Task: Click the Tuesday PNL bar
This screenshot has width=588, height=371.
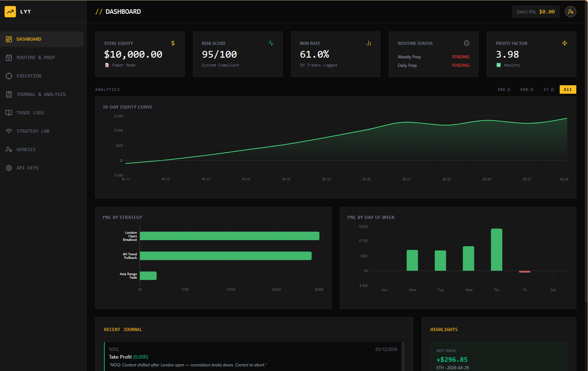Action: click(440, 261)
